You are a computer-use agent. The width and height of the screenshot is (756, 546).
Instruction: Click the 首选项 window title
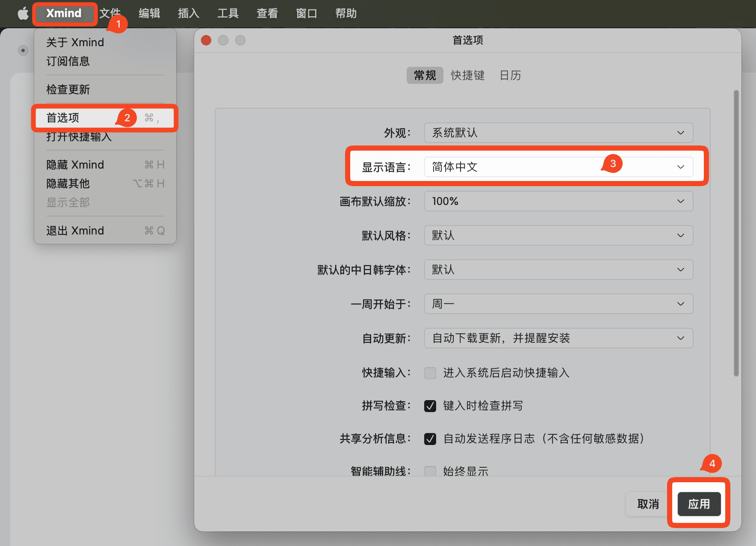(x=468, y=40)
